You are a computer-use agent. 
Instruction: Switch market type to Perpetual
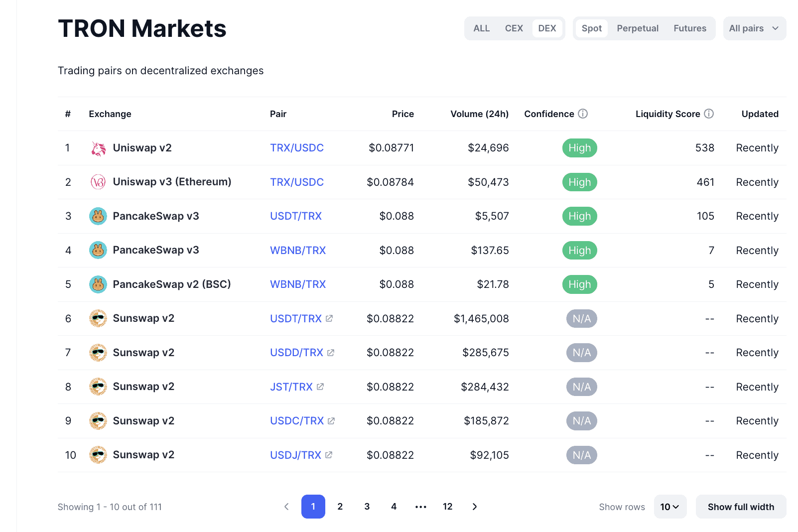point(638,28)
